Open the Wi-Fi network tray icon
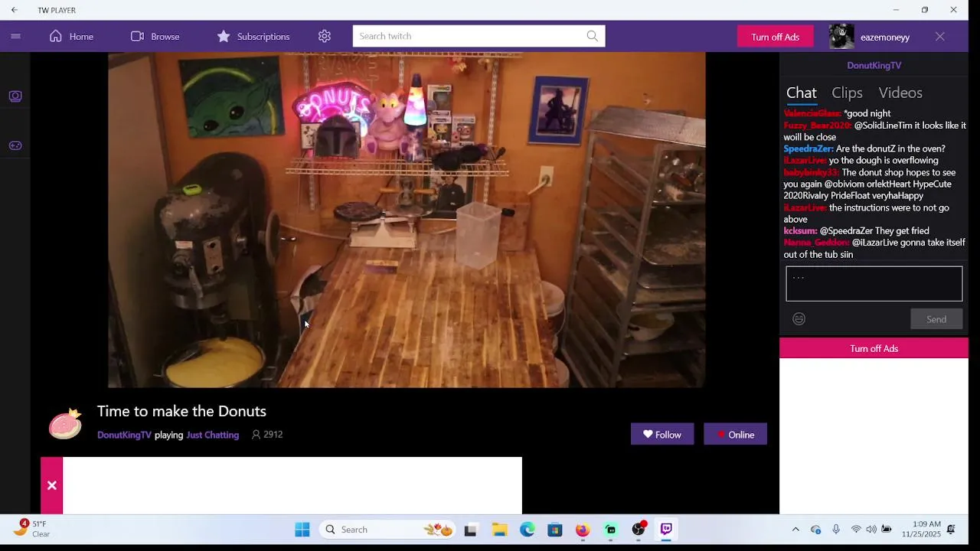This screenshot has height=551, width=980. coord(856,530)
